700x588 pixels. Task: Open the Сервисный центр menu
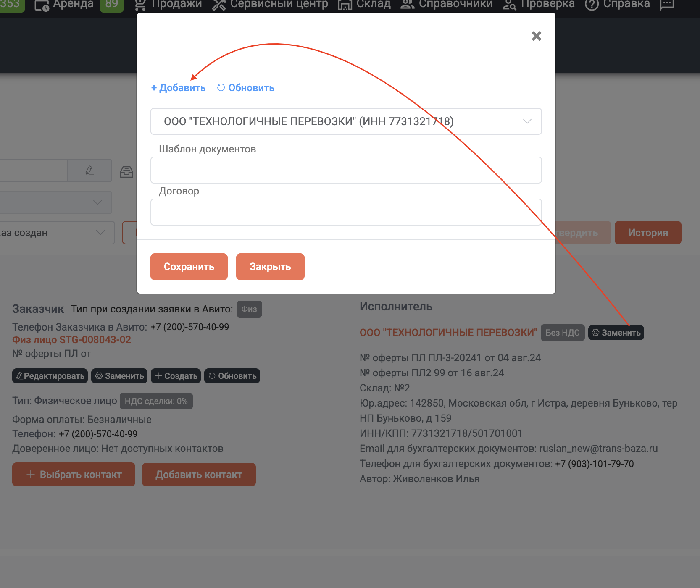[x=270, y=4]
